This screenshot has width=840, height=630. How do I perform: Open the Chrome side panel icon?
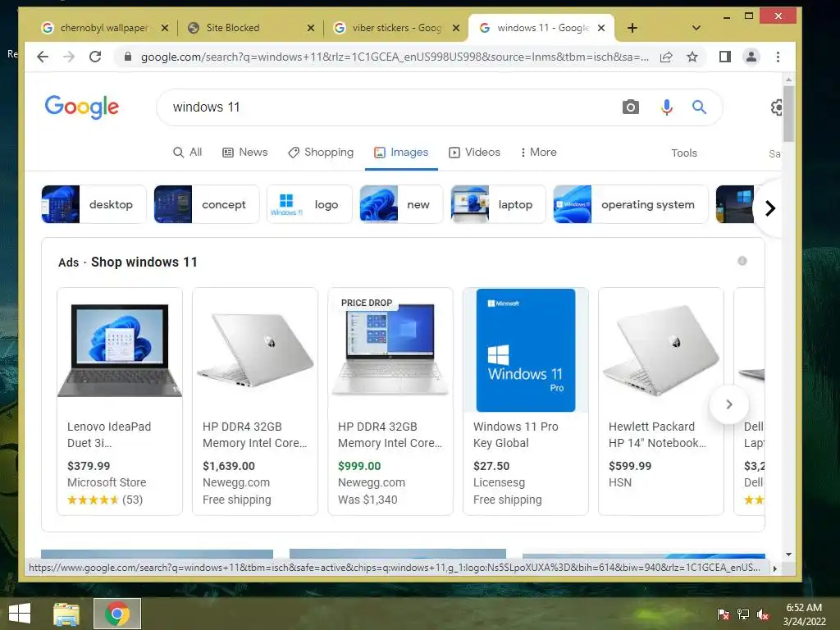[725, 57]
